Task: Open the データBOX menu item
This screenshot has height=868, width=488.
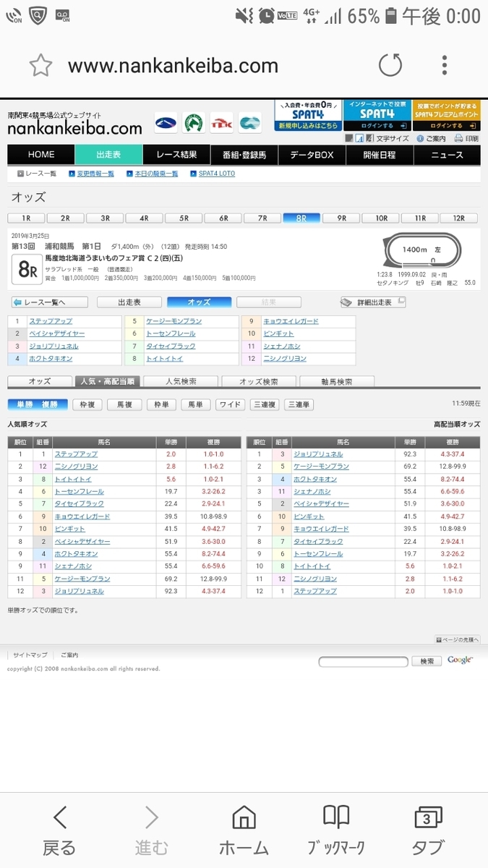Action: coord(312,155)
